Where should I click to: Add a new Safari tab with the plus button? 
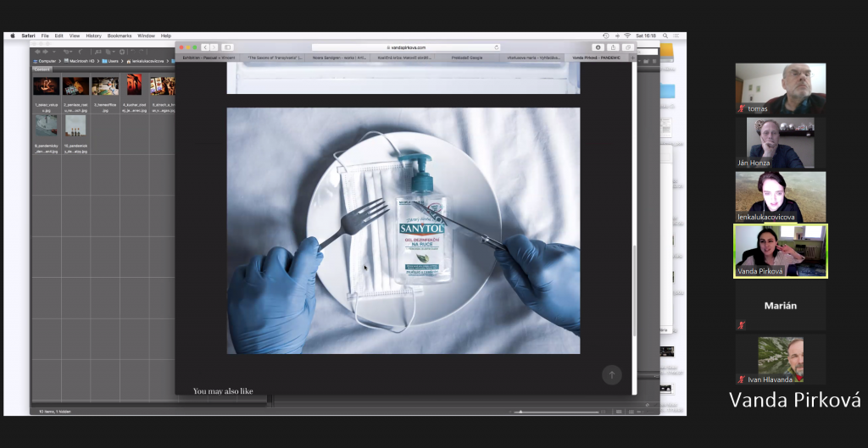(632, 58)
